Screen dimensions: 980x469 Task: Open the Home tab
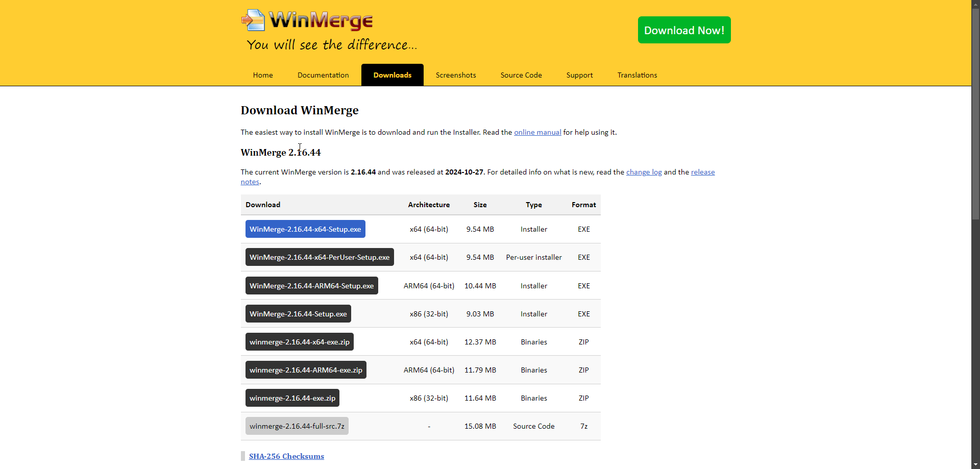[263, 75]
